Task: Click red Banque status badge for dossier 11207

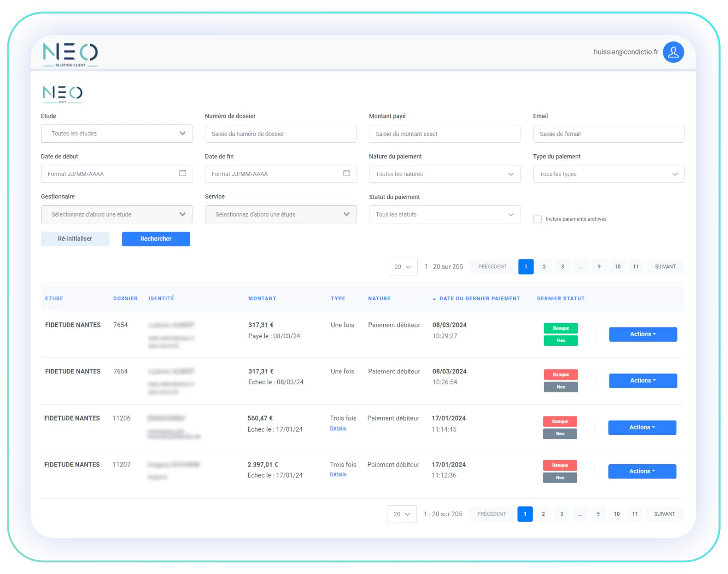Action: [560, 465]
